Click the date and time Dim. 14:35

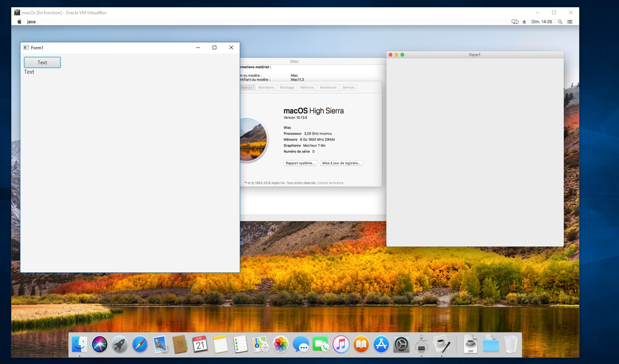click(542, 22)
